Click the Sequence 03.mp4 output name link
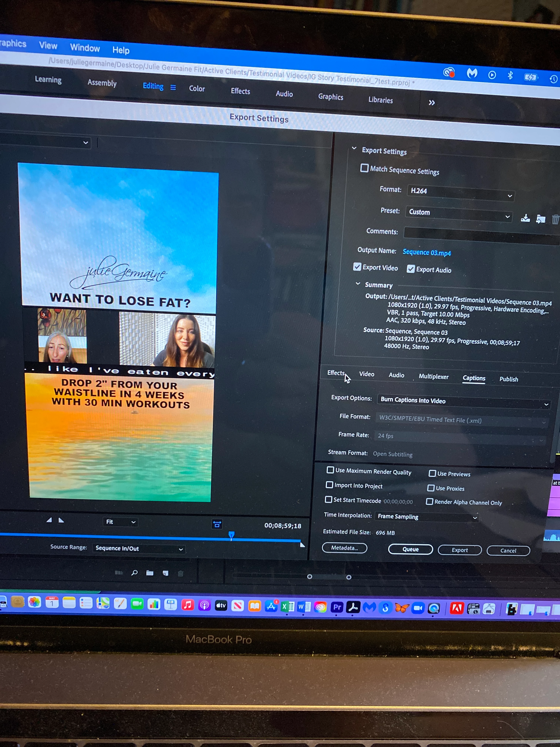Image resolution: width=560 pixels, height=747 pixels. tap(427, 253)
